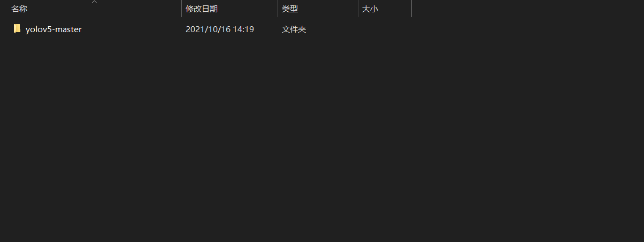Click the divider between 修改日期 and 类型 headers
The image size is (644, 242).
coord(278,9)
